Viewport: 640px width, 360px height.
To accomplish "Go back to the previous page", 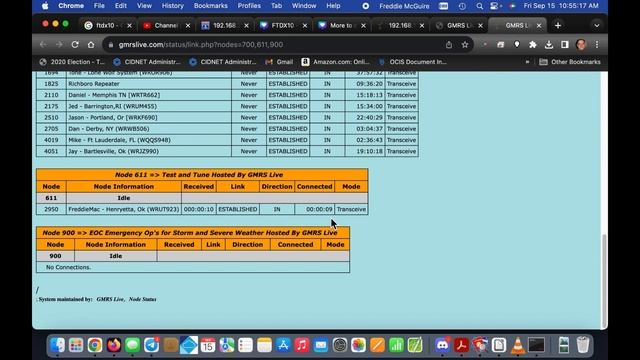I will pos(43,44).
